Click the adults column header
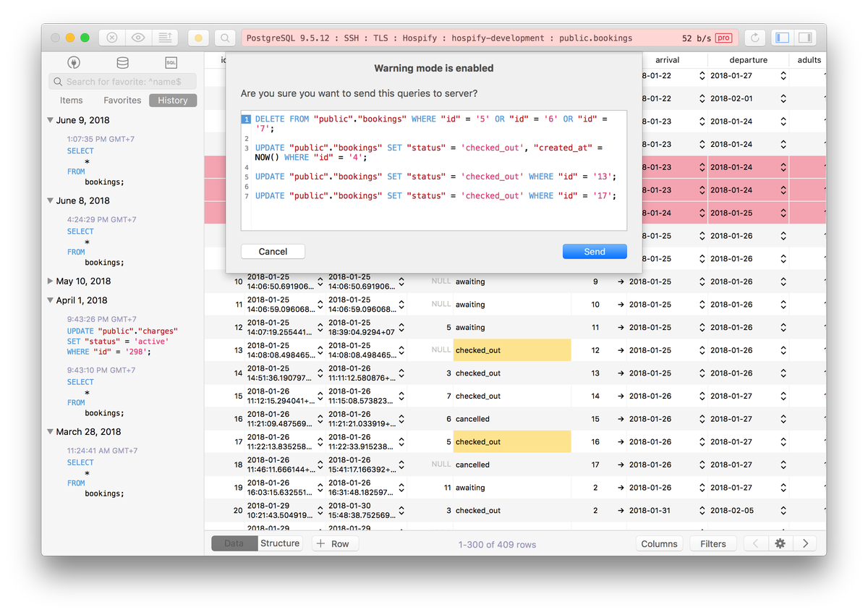 coord(808,60)
